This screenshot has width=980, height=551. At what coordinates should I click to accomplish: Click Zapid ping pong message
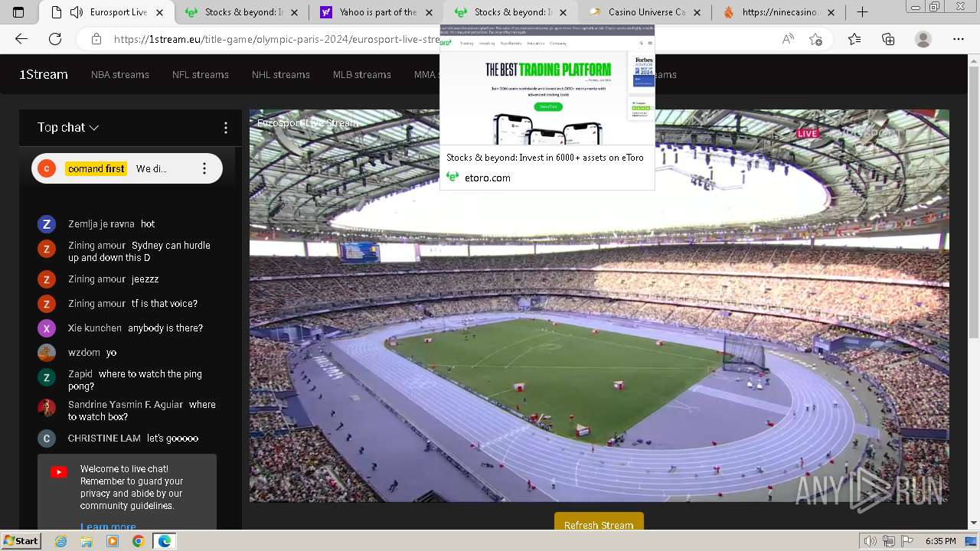[x=135, y=380]
